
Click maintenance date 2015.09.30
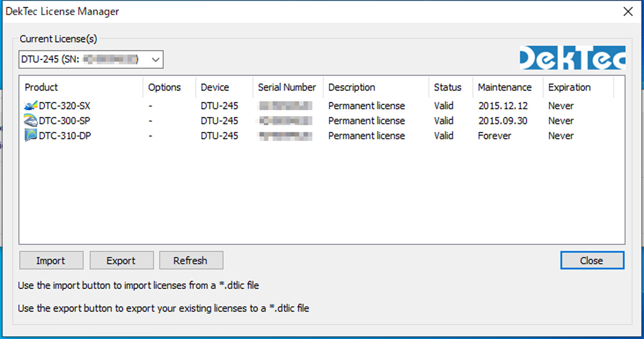point(503,121)
